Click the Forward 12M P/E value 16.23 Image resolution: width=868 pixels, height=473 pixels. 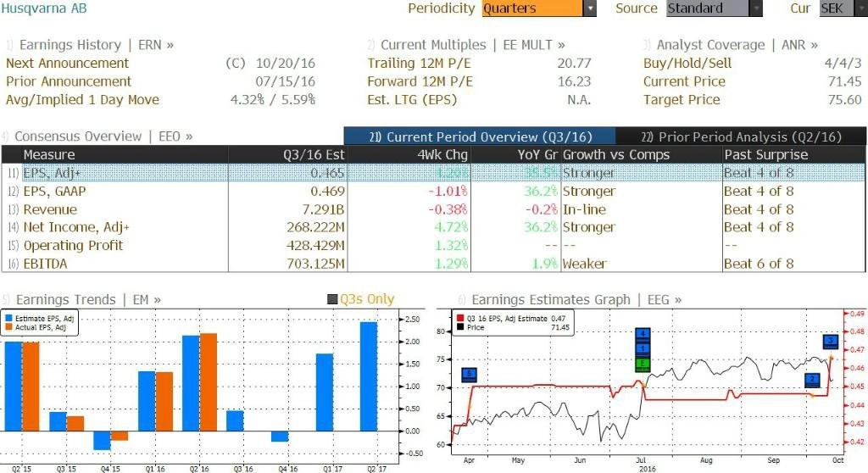pos(574,81)
